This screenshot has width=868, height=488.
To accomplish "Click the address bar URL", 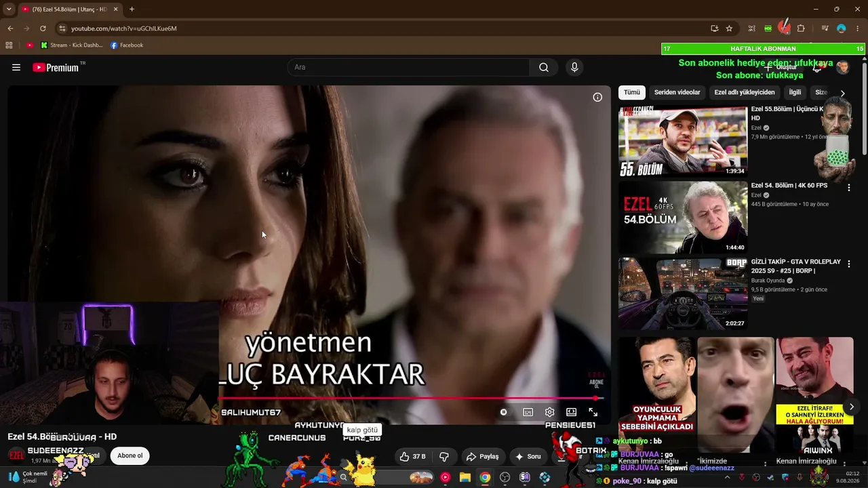I will click(x=124, y=28).
